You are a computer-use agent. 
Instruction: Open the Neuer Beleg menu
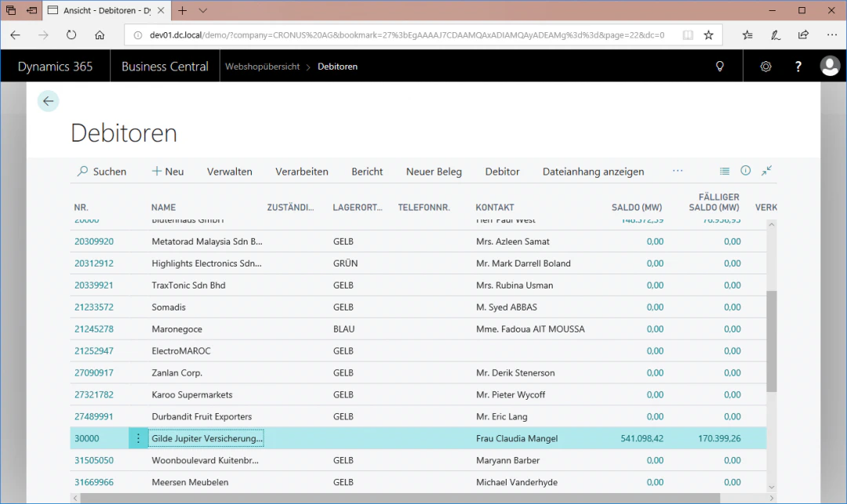point(434,172)
